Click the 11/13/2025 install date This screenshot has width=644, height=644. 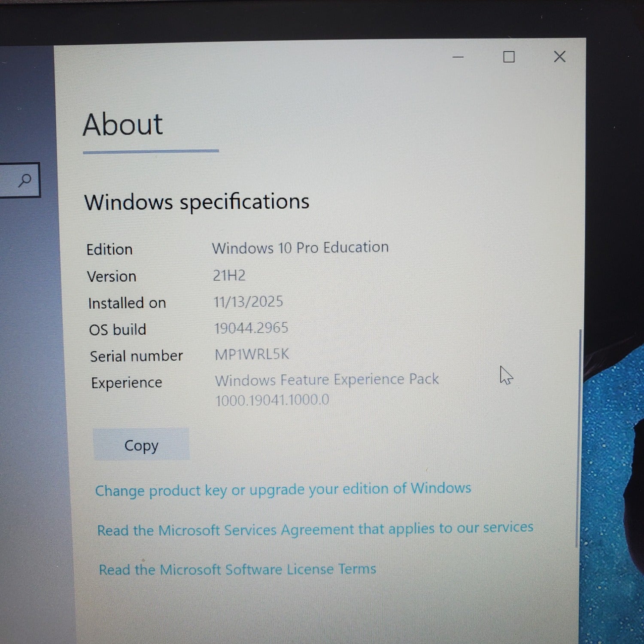(248, 302)
